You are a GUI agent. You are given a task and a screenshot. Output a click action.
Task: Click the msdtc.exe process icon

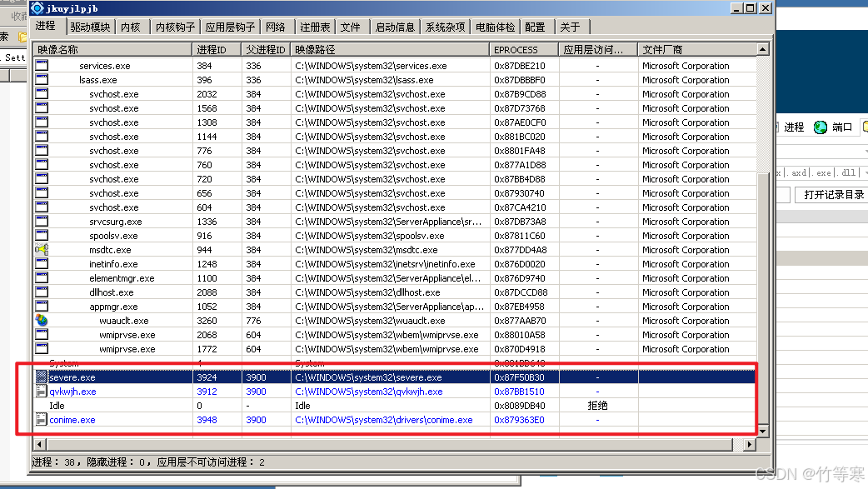tap(42, 250)
